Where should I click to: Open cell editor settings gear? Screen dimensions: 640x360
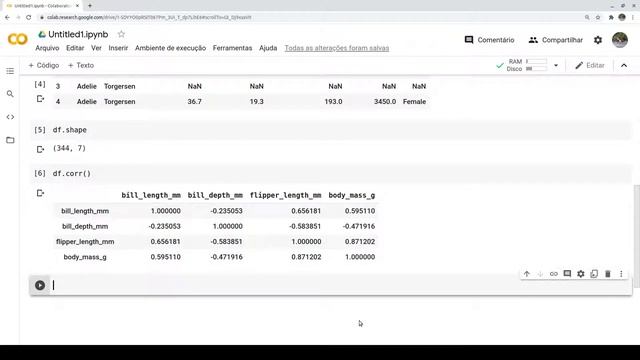(580, 274)
